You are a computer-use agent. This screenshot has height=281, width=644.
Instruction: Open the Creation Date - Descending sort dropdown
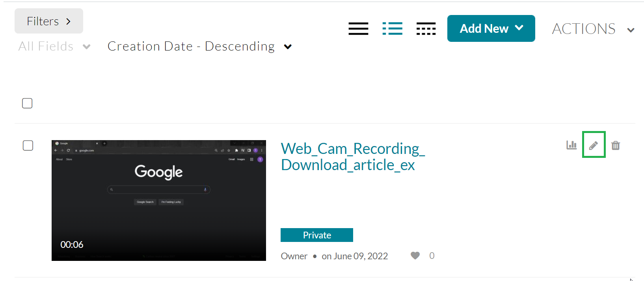[x=199, y=47]
